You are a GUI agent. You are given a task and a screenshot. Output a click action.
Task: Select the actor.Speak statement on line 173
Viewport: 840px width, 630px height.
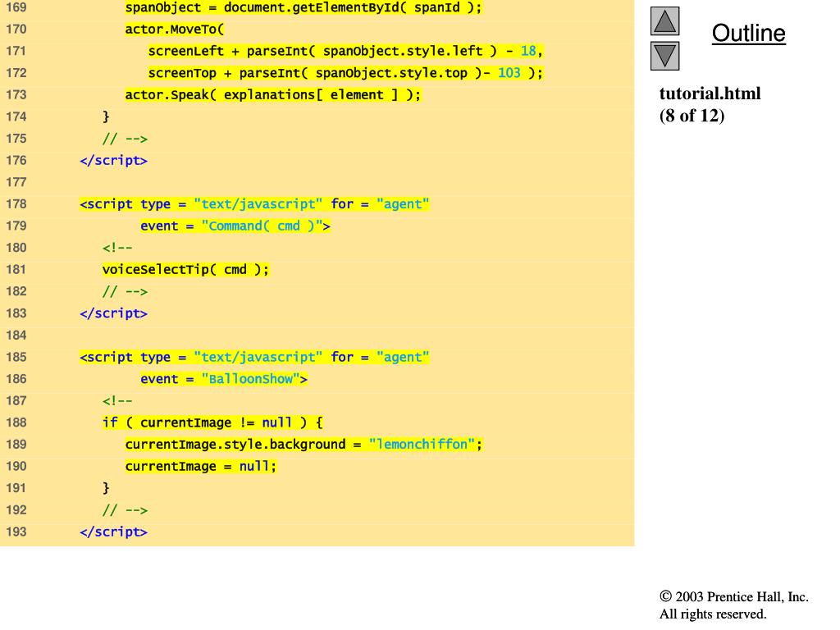pos(273,95)
